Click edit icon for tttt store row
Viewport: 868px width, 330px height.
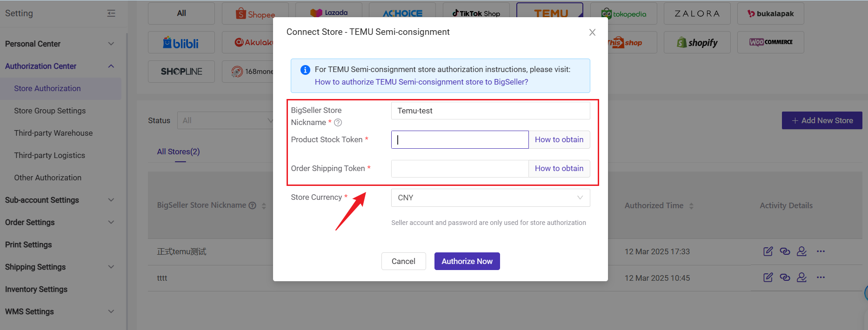(x=768, y=277)
